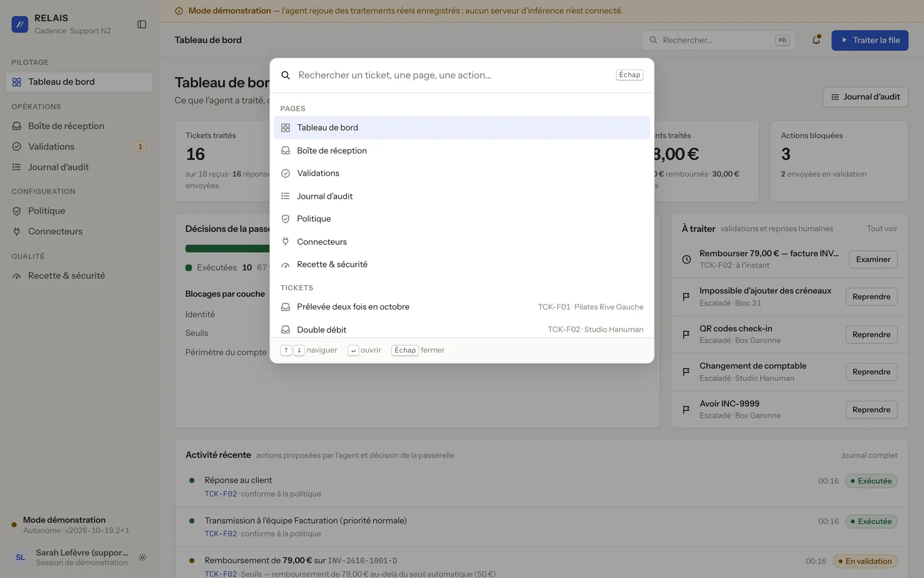Click flag icon beside Impossible d'ajouter des créneaux
Viewport: 924px width, 578px height.
click(686, 297)
